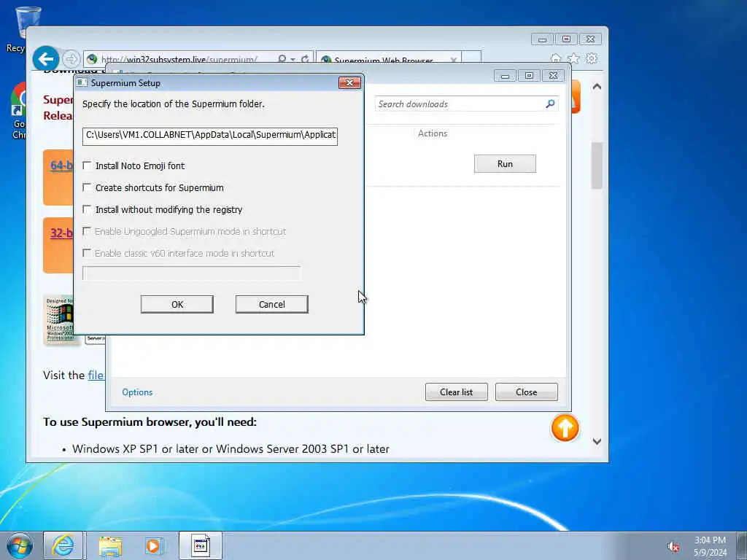Click the search downloads magnifier icon

[550, 104]
